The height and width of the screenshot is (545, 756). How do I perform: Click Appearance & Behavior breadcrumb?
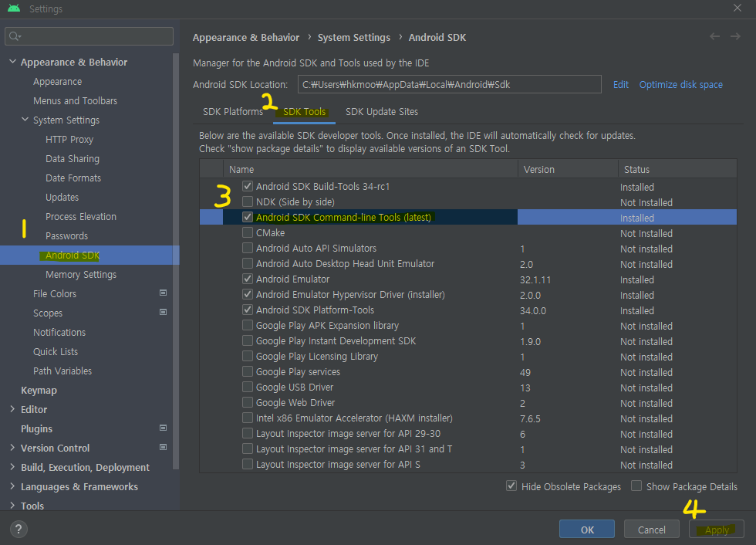click(246, 37)
